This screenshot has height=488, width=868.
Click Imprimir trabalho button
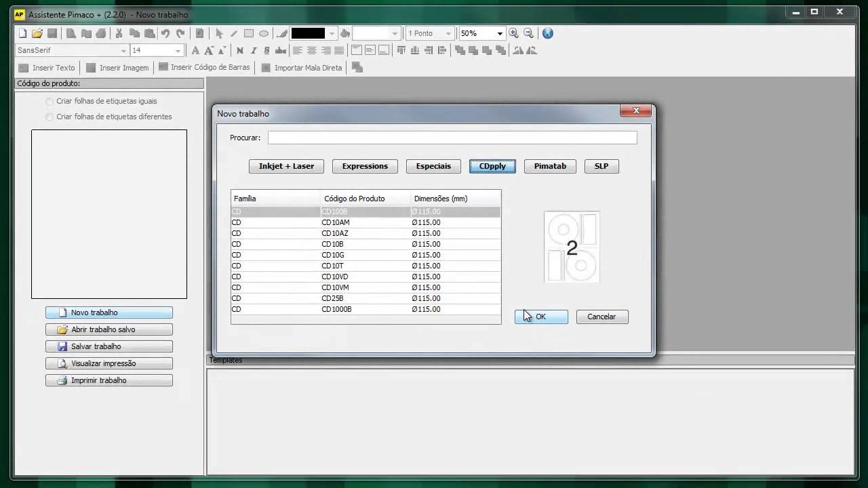click(x=109, y=380)
